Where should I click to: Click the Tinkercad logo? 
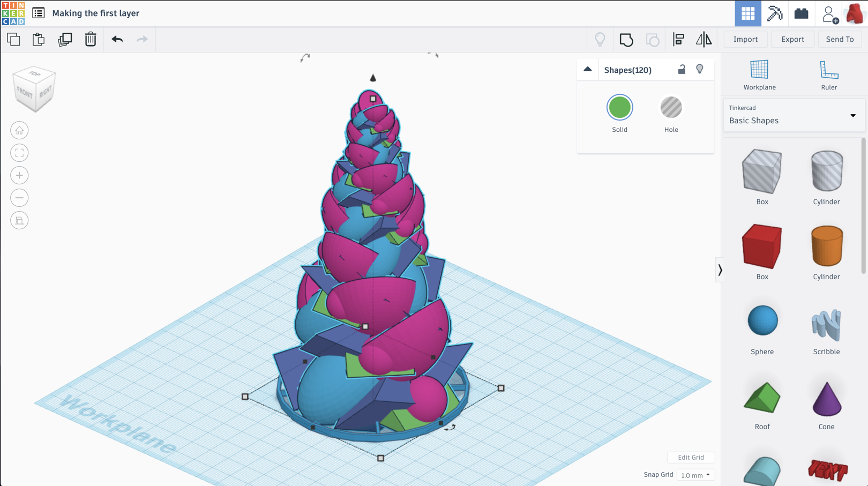(13, 13)
